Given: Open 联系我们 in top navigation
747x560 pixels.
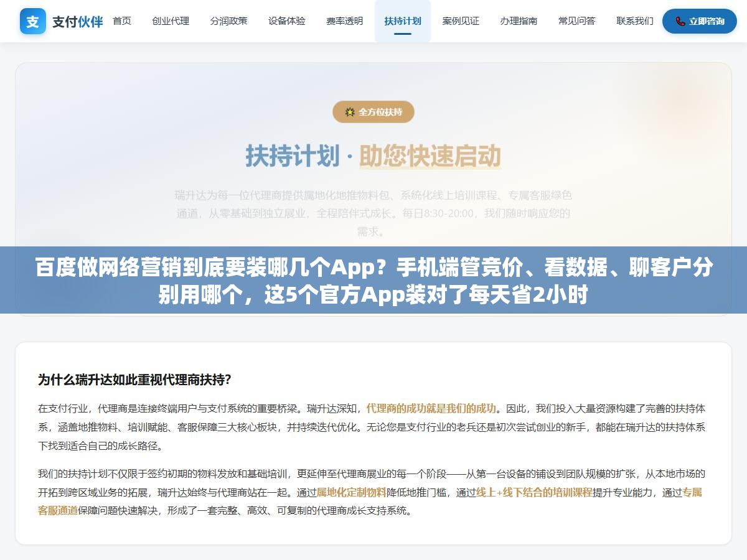Looking at the screenshot, I should click(635, 21).
